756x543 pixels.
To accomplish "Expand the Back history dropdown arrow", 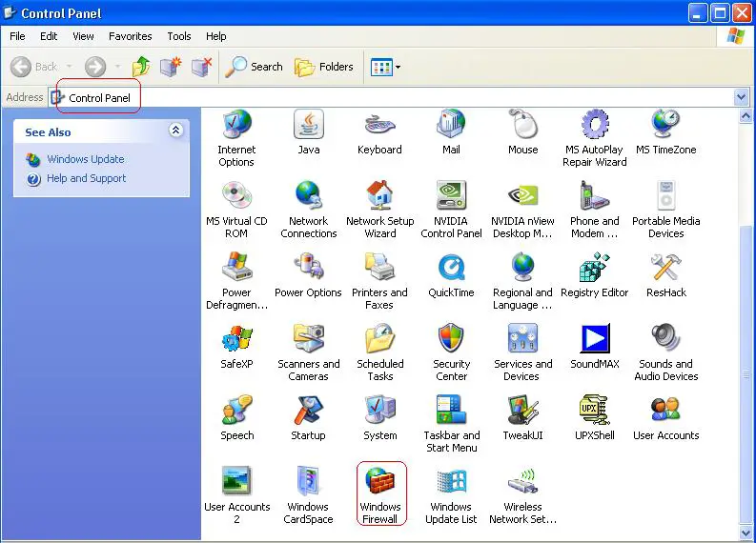I will tap(70, 67).
